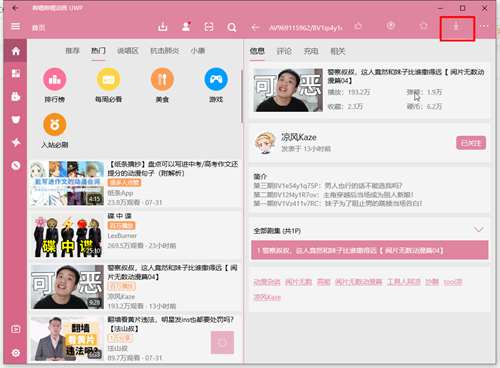This screenshot has width=500, height=368.
Task: Click the favorite star icon for this video
Action: click(x=423, y=26)
